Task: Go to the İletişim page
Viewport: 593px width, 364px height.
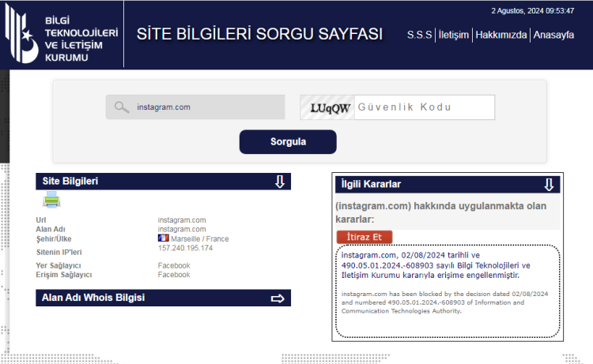Action: 455,35
